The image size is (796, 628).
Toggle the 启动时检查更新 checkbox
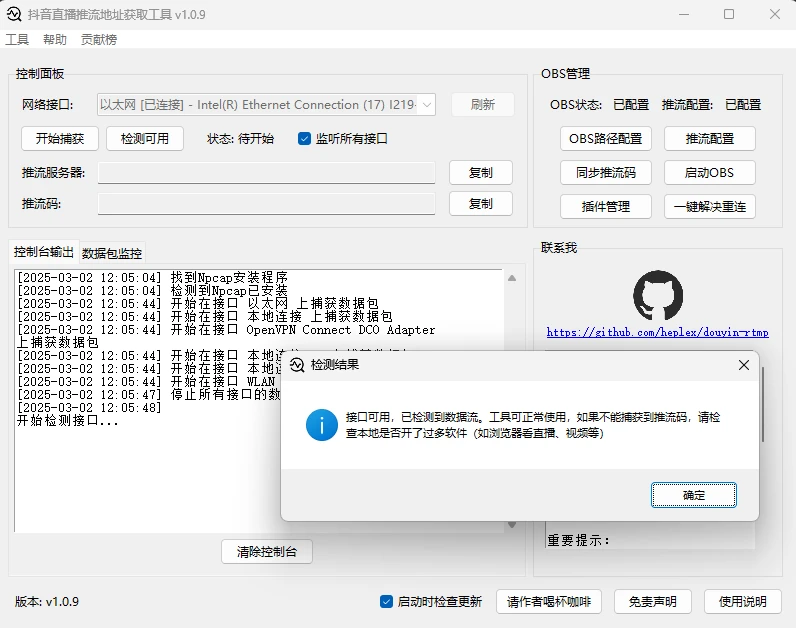pos(386,602)
